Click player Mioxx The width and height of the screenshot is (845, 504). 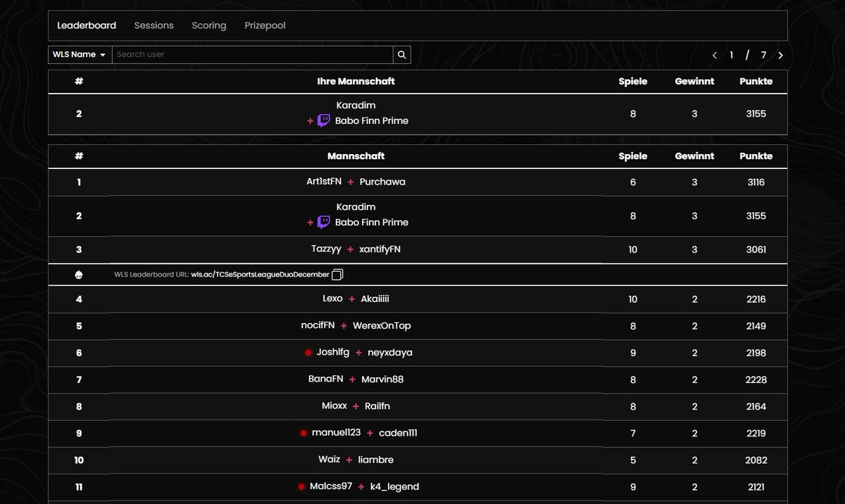334,406
